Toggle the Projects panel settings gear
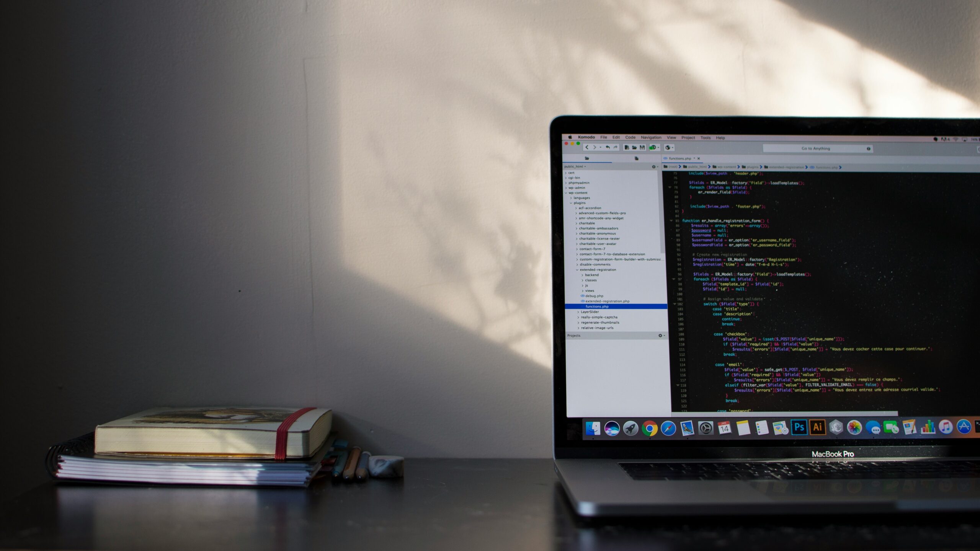Screen dimensions: 980x551 click(659, 336)
